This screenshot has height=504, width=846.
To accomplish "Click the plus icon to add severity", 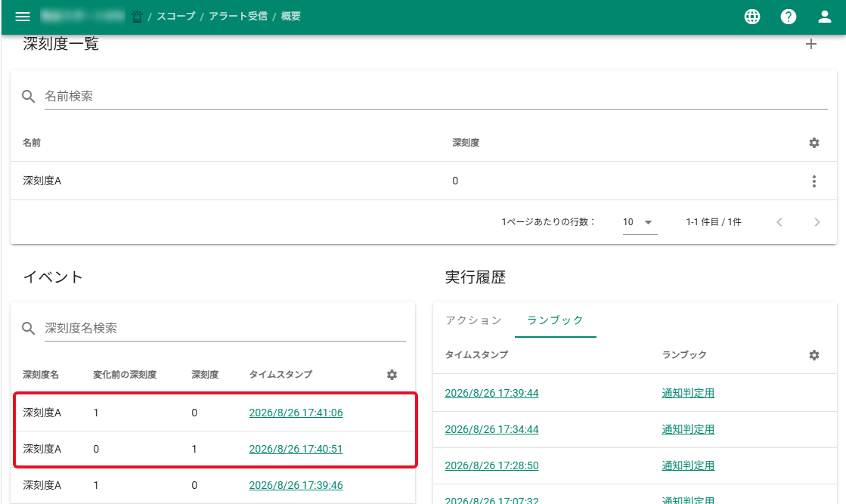I will click(x=811, y=44).
